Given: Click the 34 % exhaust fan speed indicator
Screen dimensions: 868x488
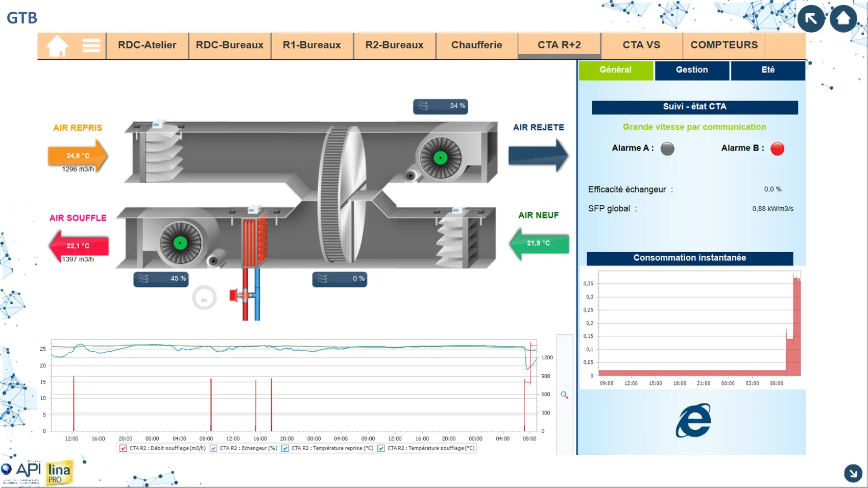Looking at the screenshot, I should (x=440, y=106).
